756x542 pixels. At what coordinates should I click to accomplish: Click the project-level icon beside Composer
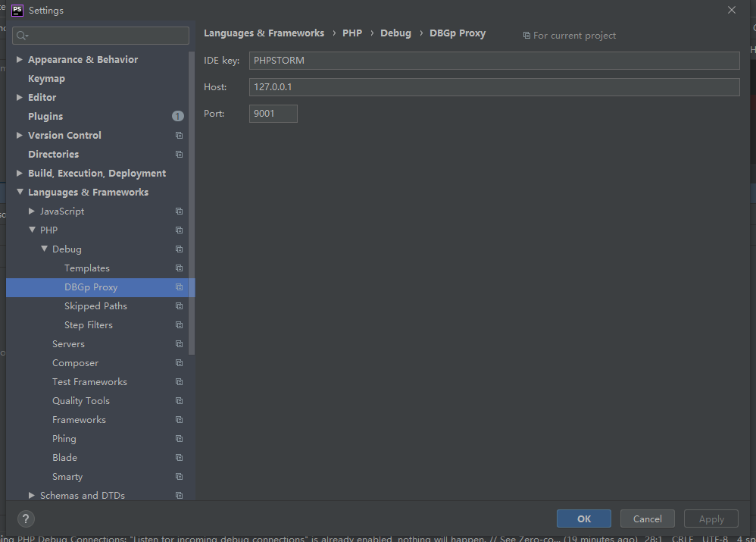[179, 363]
